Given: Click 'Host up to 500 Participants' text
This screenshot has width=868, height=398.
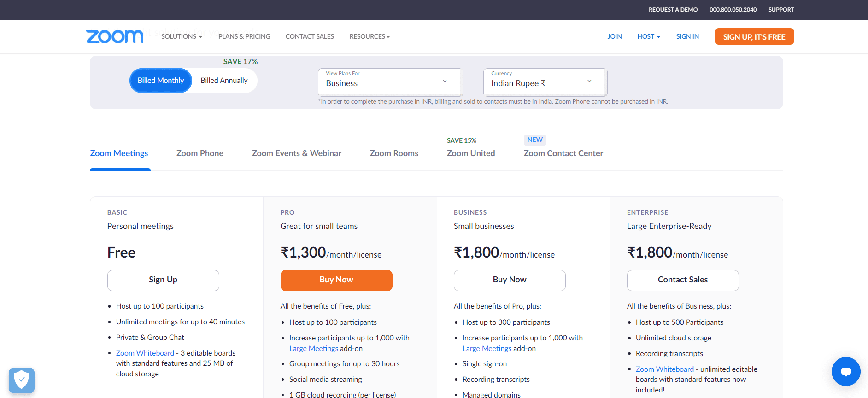Looking at the screenshot, I should point(680,322).
